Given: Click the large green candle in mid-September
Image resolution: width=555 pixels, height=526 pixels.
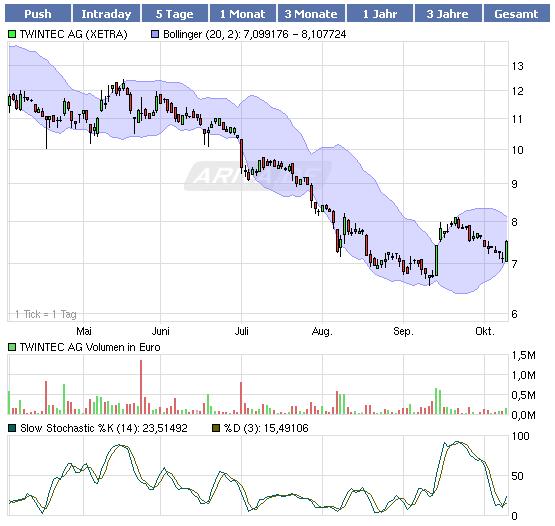Looking at the screenshot, I should (436, 261).
